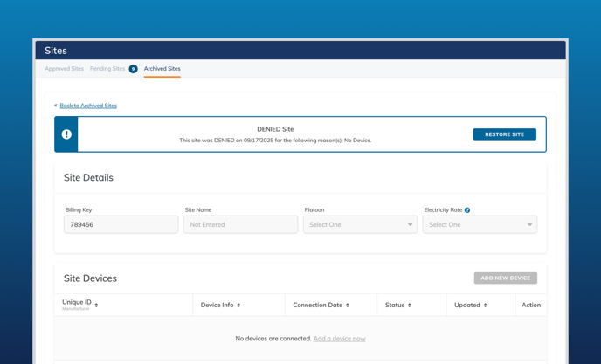
Task: Click the Pending Sites count badge
Action: point(133,69)
